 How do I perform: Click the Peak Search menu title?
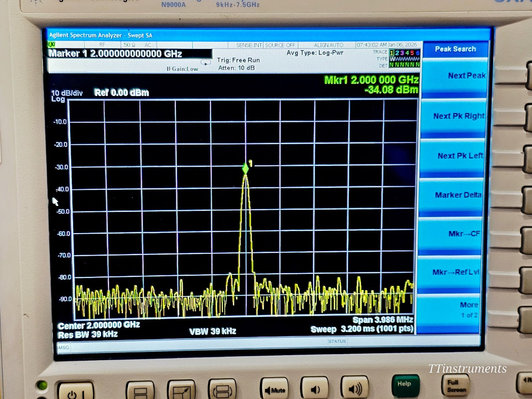coord(455,49)
